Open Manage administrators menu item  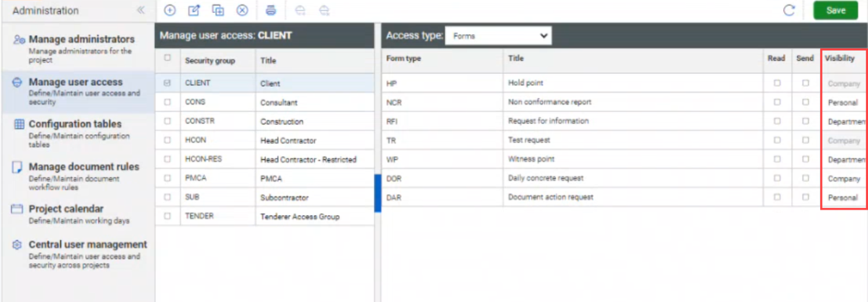click(81, 39)
